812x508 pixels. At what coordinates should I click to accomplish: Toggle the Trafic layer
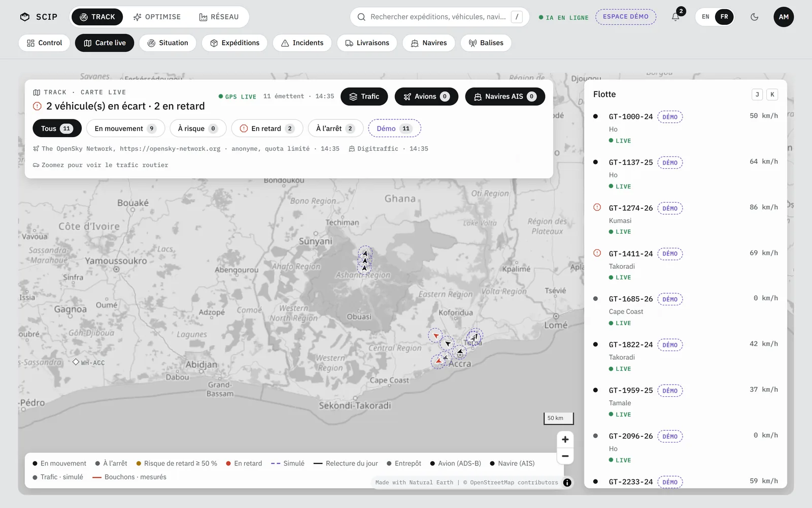pos(364,97)
